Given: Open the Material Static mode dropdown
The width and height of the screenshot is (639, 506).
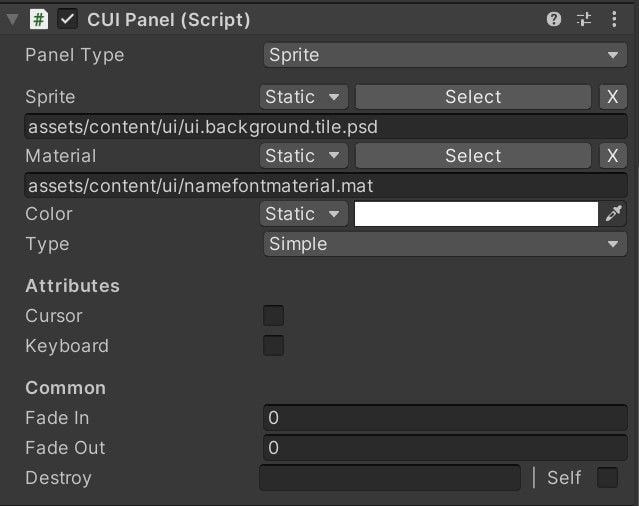Looking at the screenshot, I should click(x=304, y=156).
